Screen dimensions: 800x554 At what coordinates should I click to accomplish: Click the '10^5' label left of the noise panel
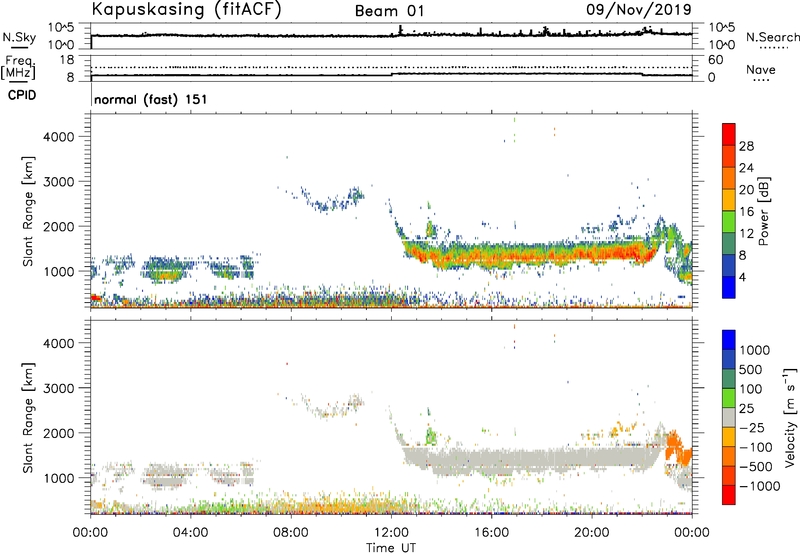click(61, 28)
